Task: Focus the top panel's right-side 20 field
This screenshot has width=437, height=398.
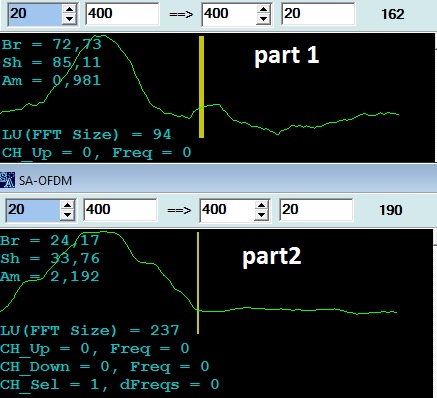Action: click(x=318, y=14)
